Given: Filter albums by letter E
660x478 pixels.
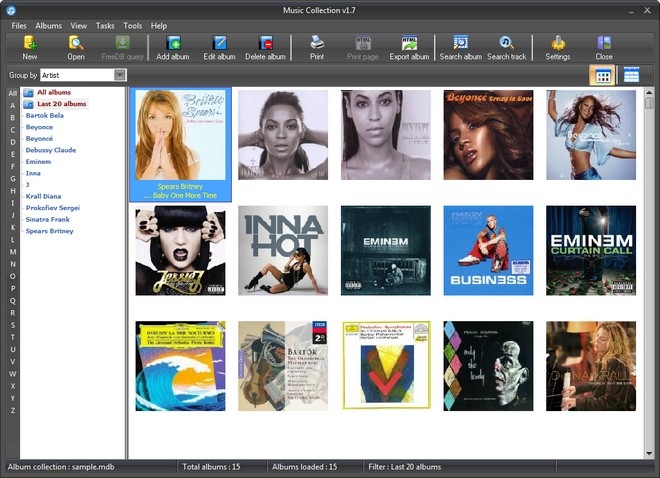Looking at the screenshot, I should (13, 154).
